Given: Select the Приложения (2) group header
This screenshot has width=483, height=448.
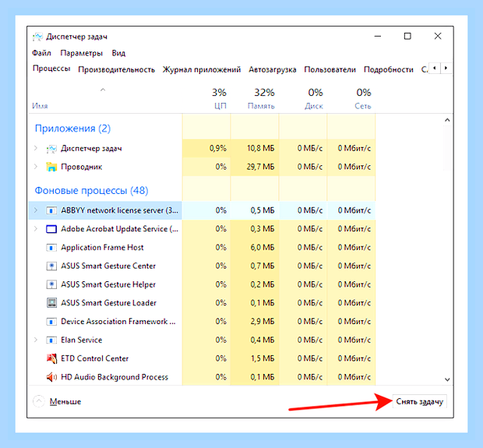Looking at the screenshot, I should pyautogui.click(x=72, y=129).
